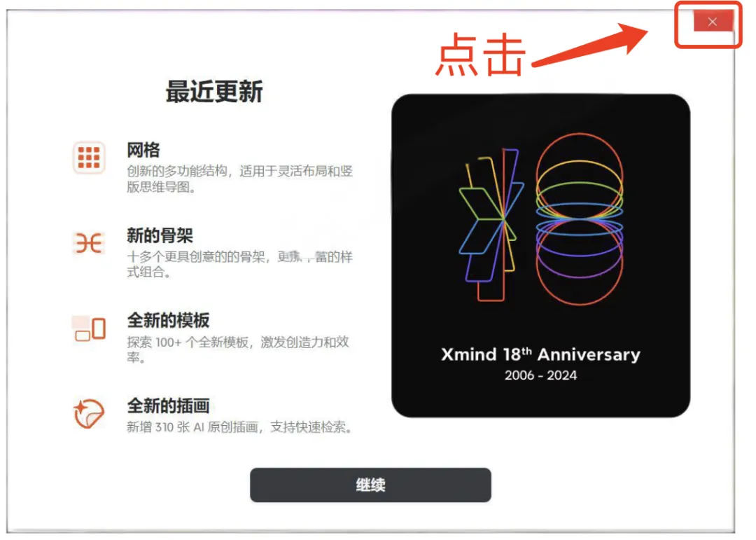Screen dimensions: 756x540
Task: Click the text about 310 AI illustrations
Action: [239, 427]
